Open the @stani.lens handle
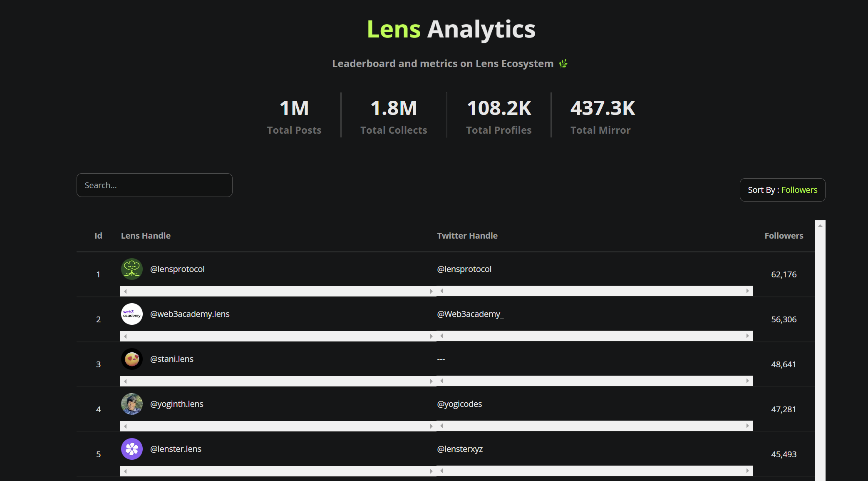The height and width of the screenshot is (481, 868). click(x=172, y=359)
